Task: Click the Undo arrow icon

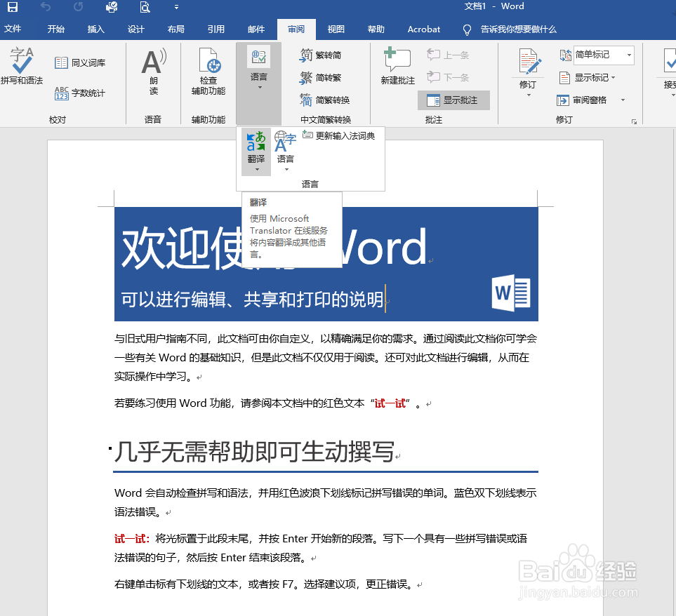Action: coord(45,7)
